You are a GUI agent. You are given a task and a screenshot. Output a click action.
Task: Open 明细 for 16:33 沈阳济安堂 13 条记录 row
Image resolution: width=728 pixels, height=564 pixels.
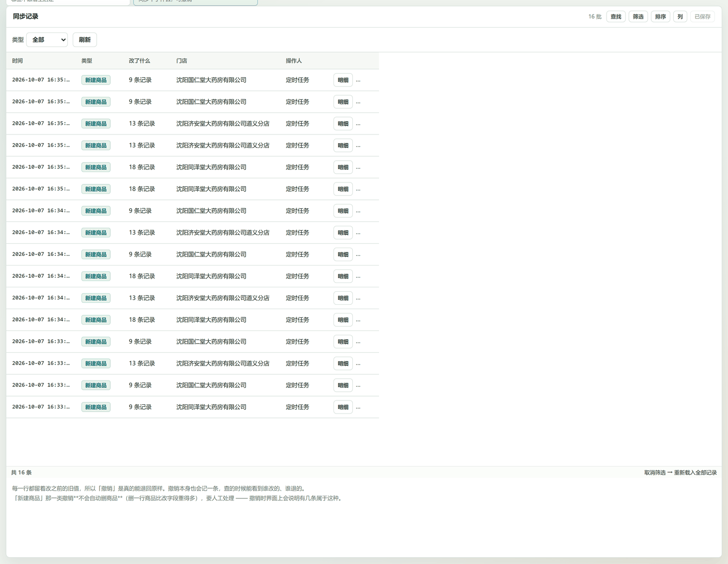[x=343, y=364]
